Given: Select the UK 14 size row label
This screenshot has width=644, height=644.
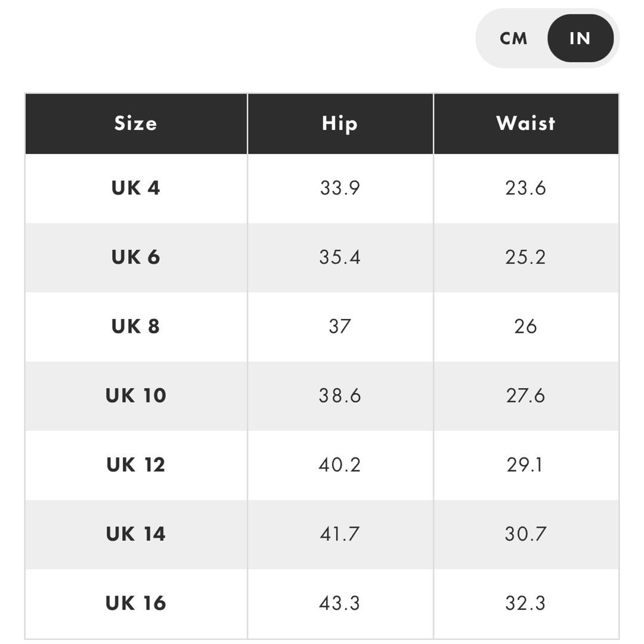Looking at the screenshot, I should click(136, 534).
